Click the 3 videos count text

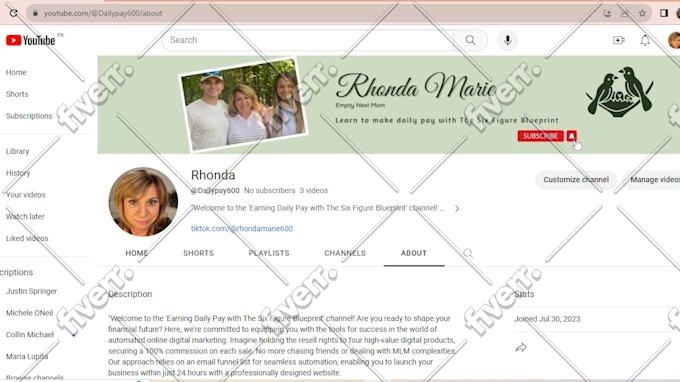point(314,190)
